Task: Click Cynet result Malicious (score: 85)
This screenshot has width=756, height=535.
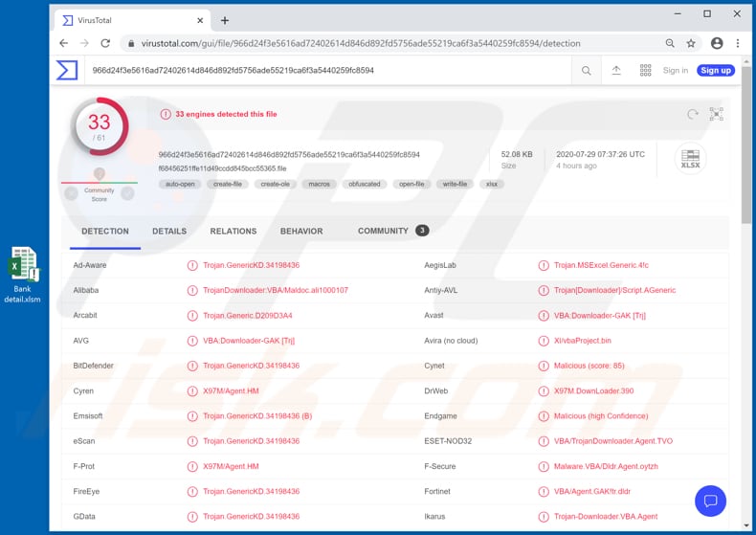Action: (x=589, y=366)
